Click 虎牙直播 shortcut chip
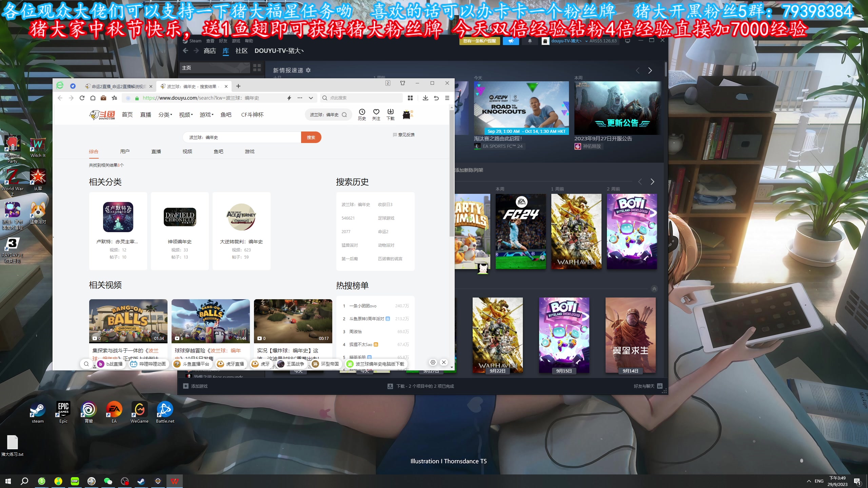 (231, 364)
